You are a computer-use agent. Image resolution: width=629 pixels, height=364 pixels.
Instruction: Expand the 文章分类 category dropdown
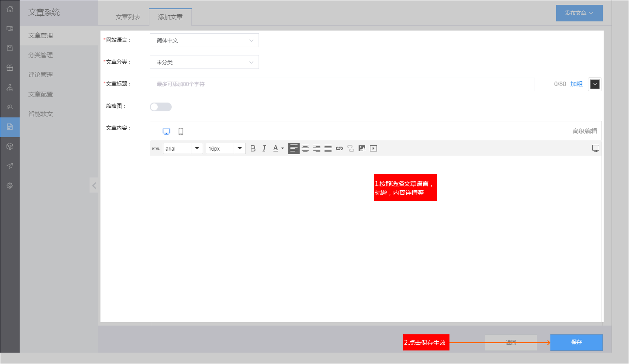pos(204,62)
